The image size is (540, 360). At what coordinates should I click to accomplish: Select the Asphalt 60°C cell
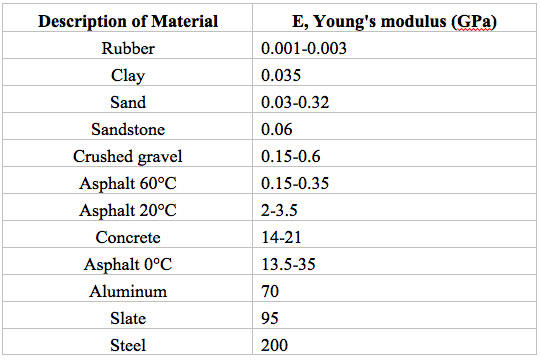(x=127, y=180)
